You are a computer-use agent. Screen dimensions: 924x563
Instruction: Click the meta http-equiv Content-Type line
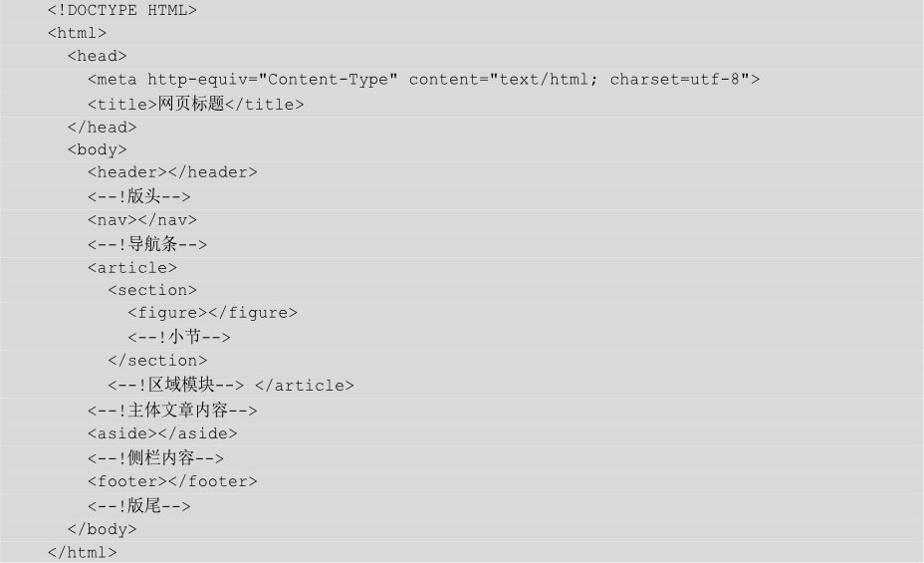(423, 80)
